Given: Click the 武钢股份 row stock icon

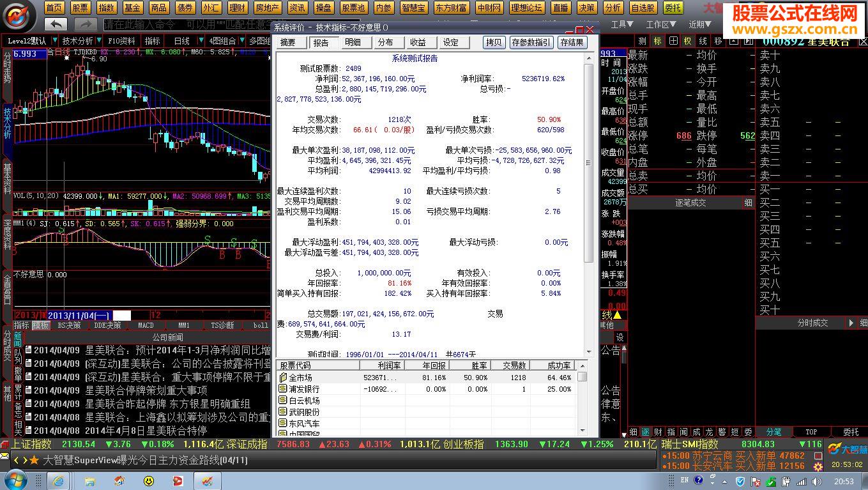Looking at the screenshot, I should click(x=282, y=412).
